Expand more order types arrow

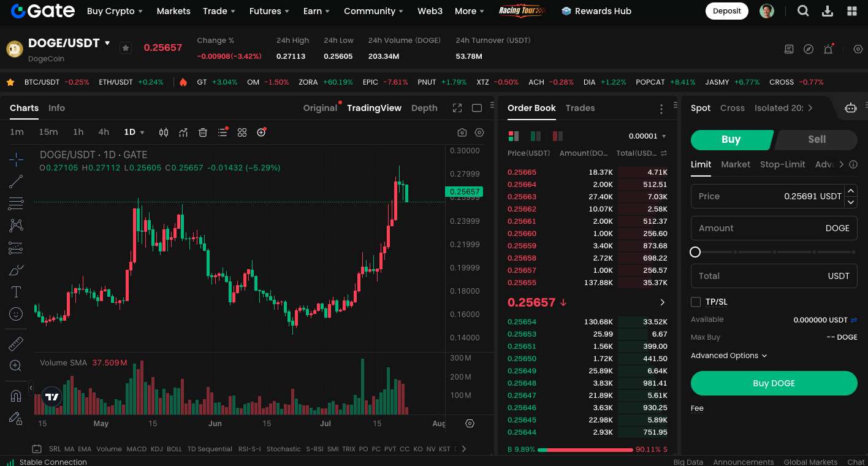point(841,164)
